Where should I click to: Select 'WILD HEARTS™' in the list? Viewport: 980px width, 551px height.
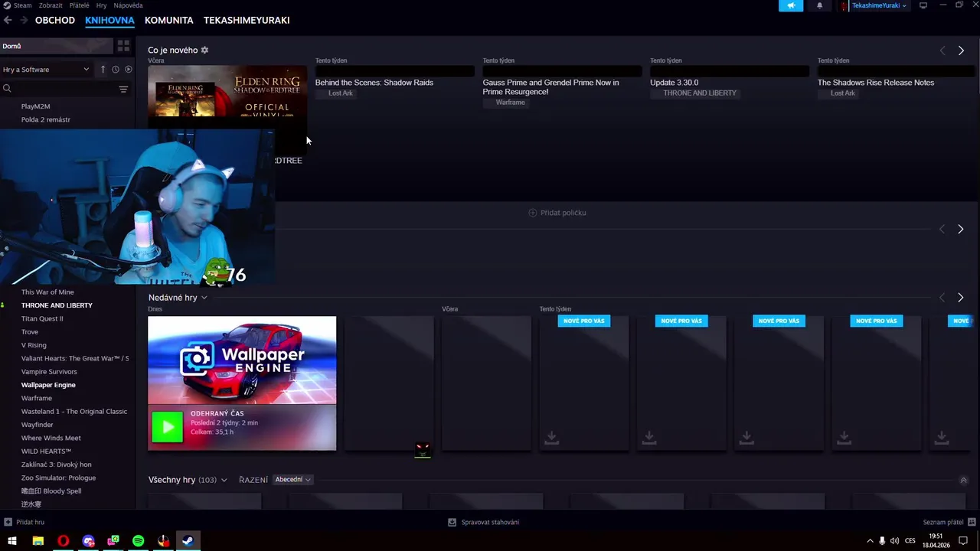(46, 452)
